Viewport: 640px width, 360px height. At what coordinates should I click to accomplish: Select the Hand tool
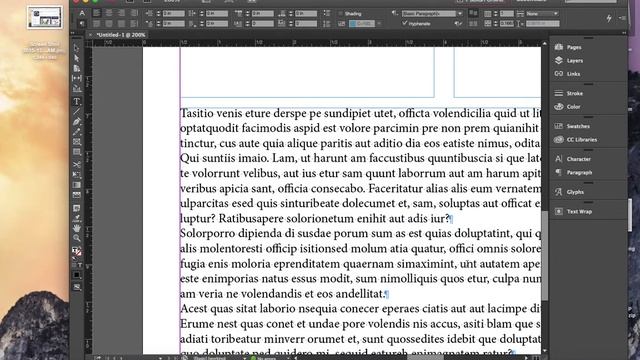76,228
